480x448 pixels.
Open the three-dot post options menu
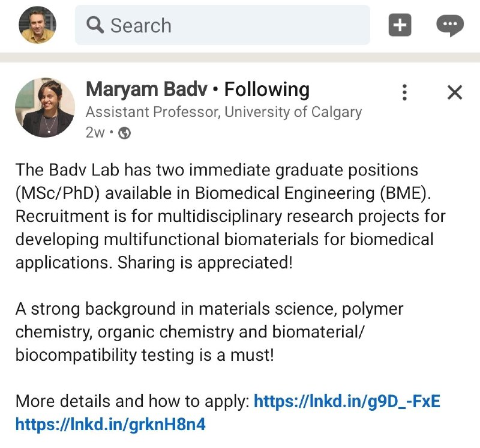404,92
